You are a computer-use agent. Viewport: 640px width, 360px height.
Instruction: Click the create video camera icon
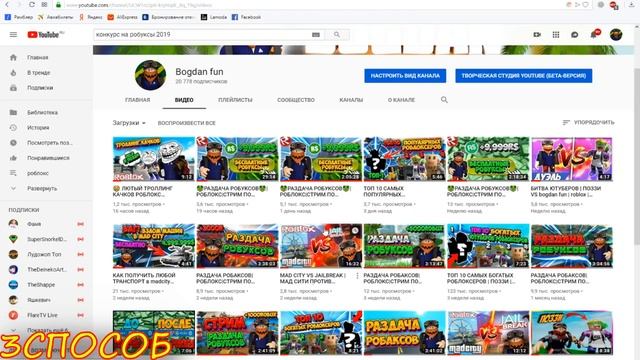point(537,35)
